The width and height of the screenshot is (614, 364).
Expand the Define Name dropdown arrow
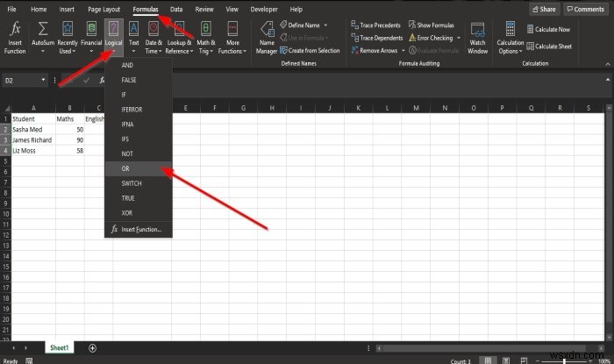click(x=325, y=25)
